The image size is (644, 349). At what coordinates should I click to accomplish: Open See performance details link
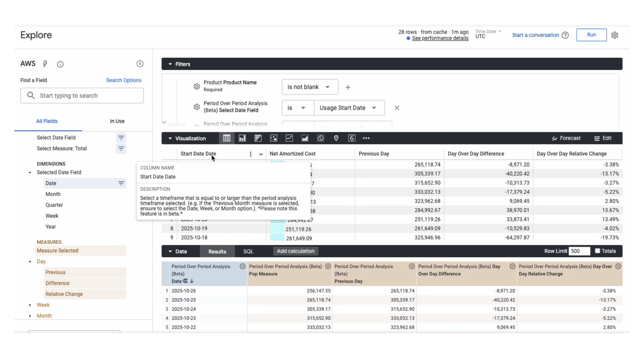tap(440, 38)
